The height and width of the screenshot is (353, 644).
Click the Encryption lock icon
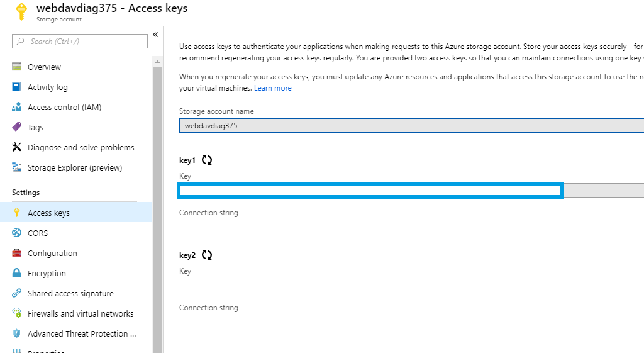(17, 274)
